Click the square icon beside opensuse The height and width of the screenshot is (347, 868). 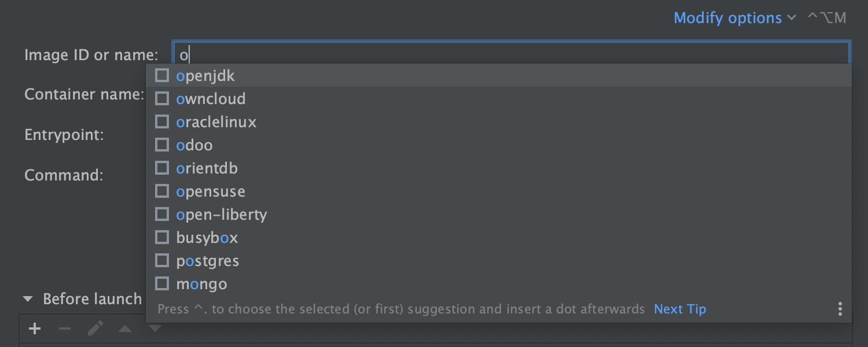click(x=162, y=191)
